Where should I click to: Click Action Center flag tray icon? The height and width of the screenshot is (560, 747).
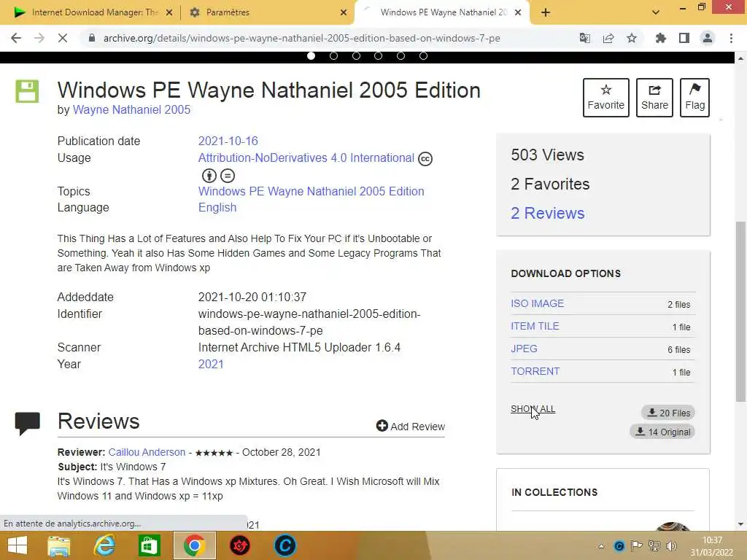[x=636, y=546]
